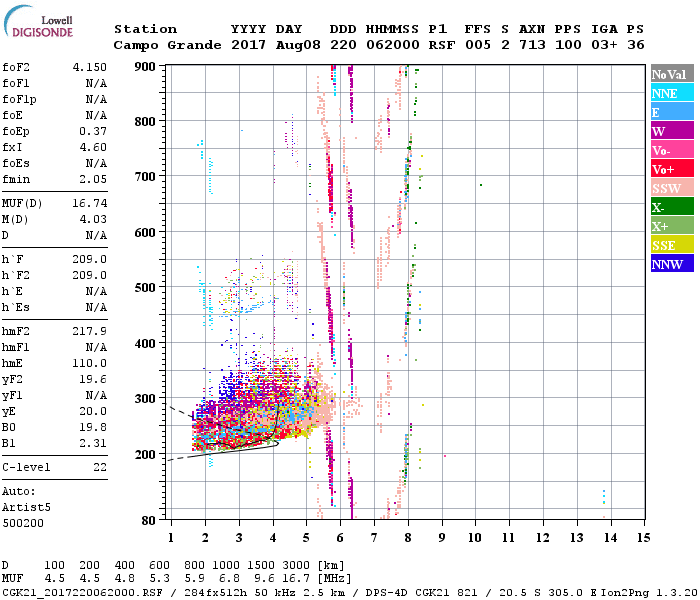Select the hmF2 value 217.9
Image resolution: width=700 pixels, height=600 pixels.
point(90,331)
